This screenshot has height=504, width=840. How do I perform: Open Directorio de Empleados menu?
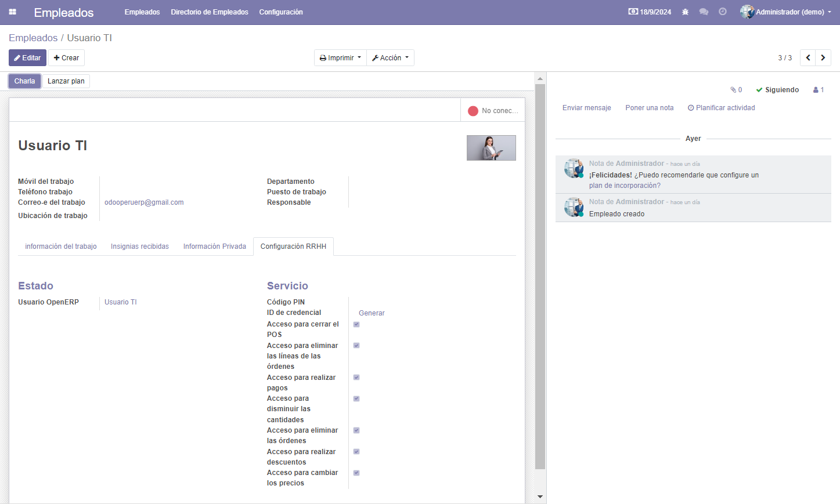pyautogui.click(x=210, y=12)
